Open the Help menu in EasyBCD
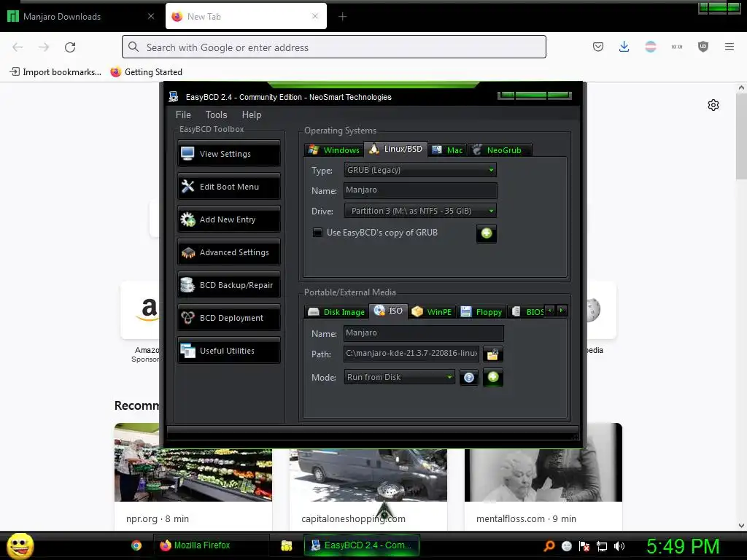 [252, 114]
